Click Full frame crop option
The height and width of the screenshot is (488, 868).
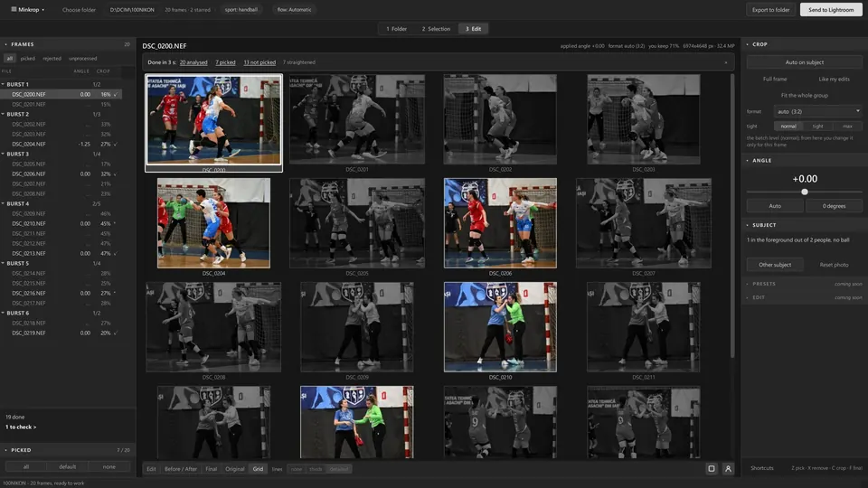(x=775, y=80)
